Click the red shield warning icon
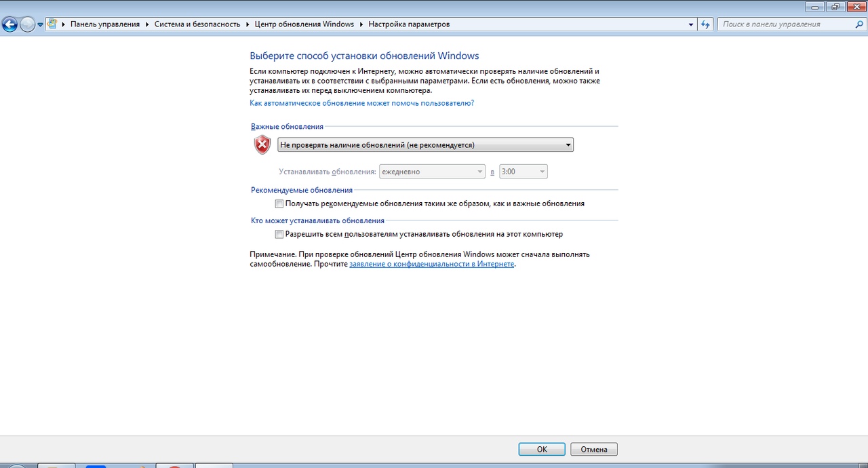Image resolution: width=868 pixels, height=468 pixels. pyautogui.click(x=262, y=144)
